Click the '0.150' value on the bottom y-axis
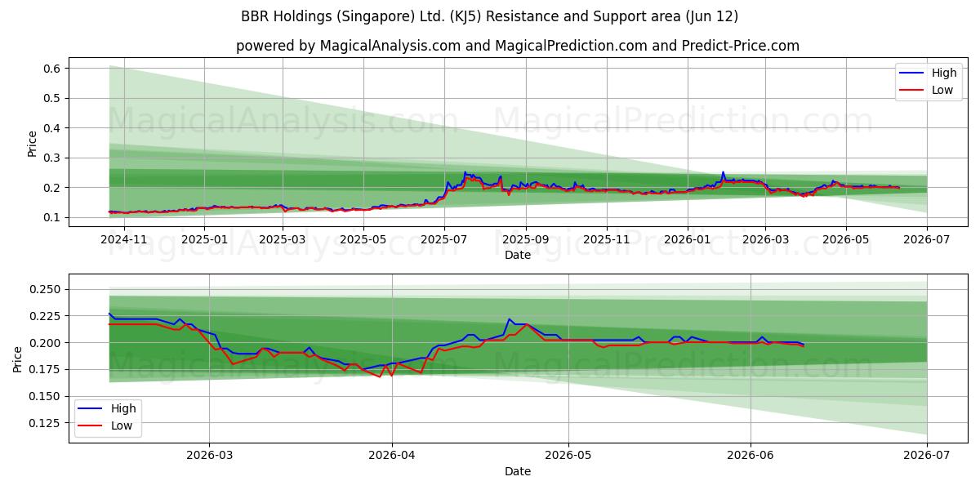Screen dimensions: 980x490 46,396
